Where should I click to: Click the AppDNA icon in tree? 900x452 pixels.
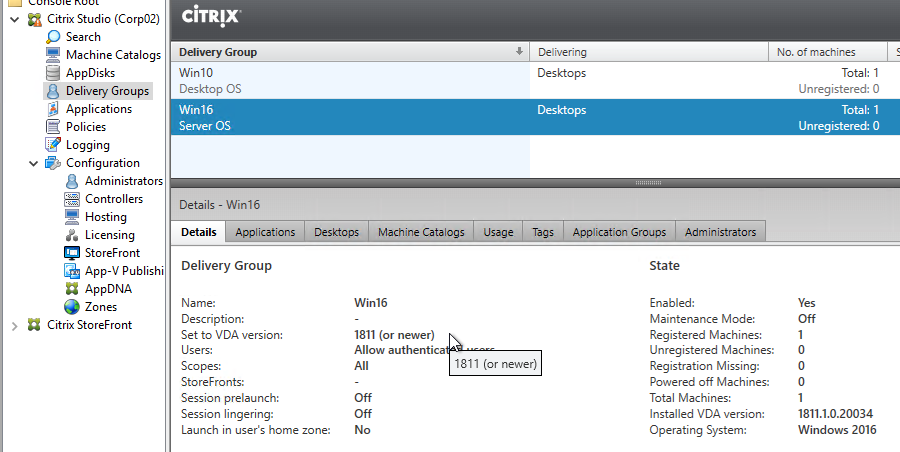(72, 289)
